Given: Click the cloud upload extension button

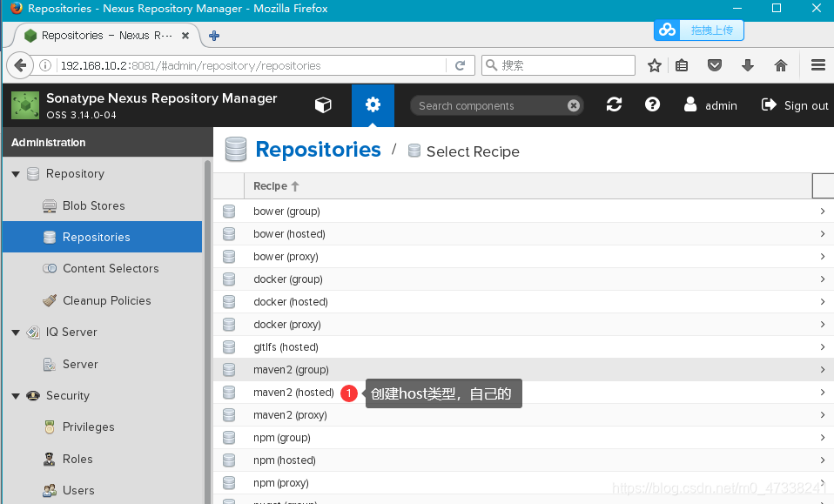Looking at the screenshot, I should [x=698, y=30].
